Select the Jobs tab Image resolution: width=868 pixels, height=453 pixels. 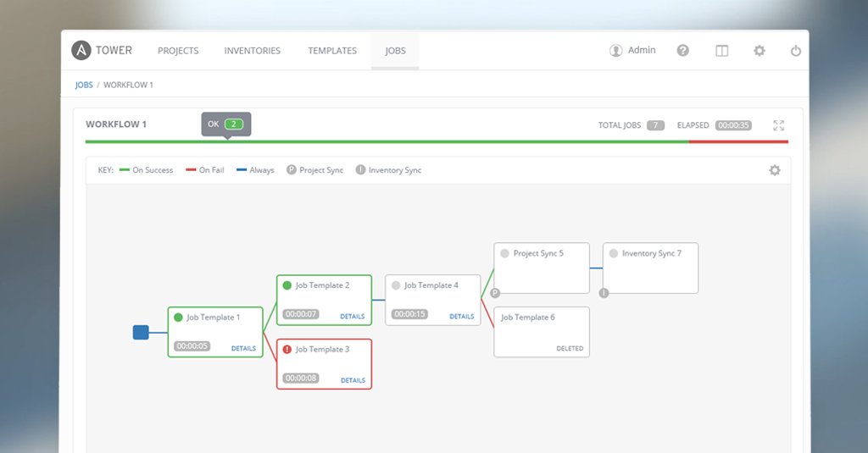[x=395, y=51]
